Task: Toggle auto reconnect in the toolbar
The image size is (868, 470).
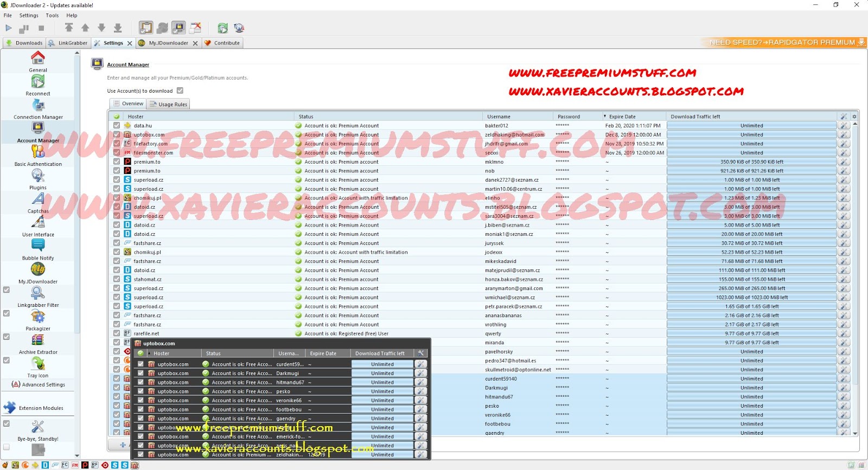Action: click(x=162, y=28)
